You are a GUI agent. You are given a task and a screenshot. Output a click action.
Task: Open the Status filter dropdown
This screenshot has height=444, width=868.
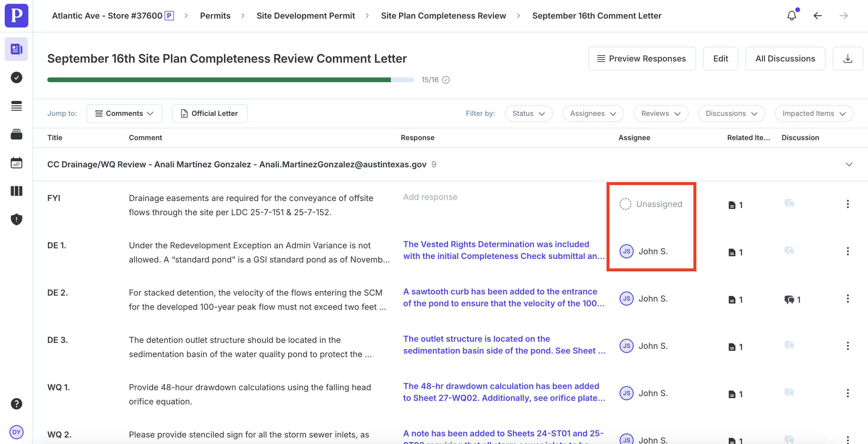coord(528,114)
